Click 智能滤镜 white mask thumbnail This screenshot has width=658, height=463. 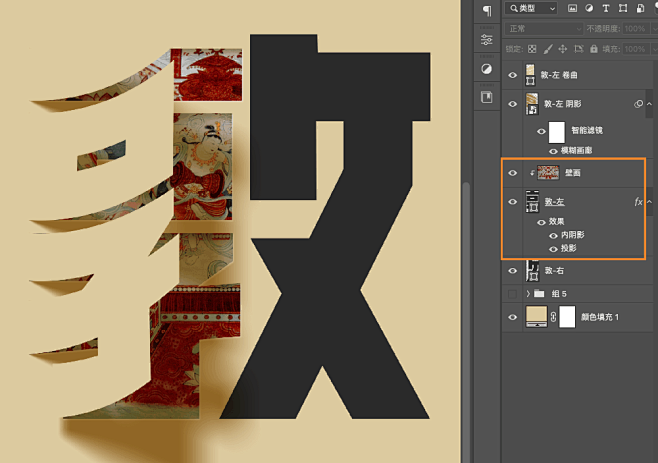(x=557, y=132)
